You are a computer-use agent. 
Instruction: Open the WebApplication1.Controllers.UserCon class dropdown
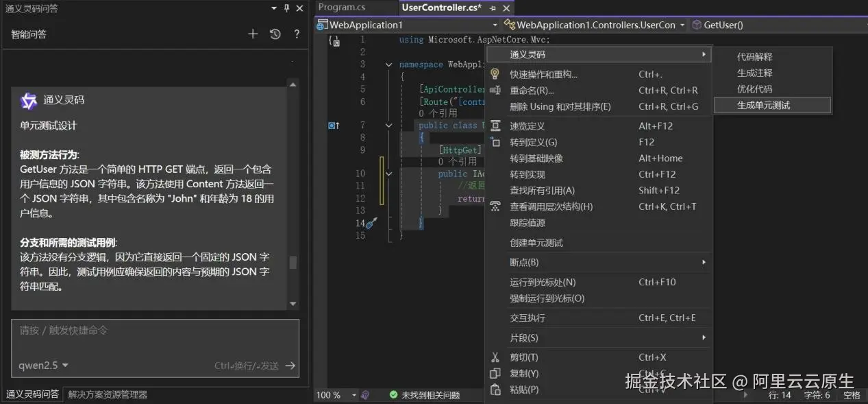pyautogui.click(x=595, y=25)
